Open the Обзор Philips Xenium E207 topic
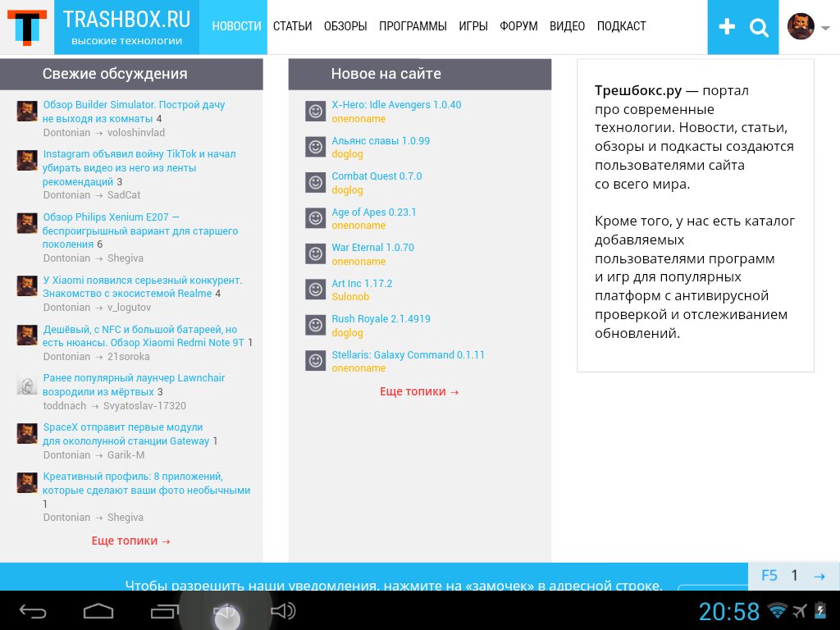Screen dimensions: 840x630 click(140, 231)
